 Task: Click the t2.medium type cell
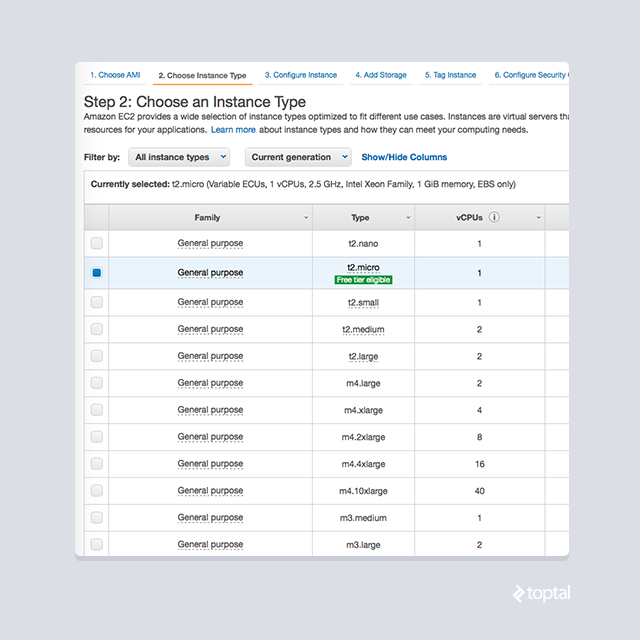[363, 329]
